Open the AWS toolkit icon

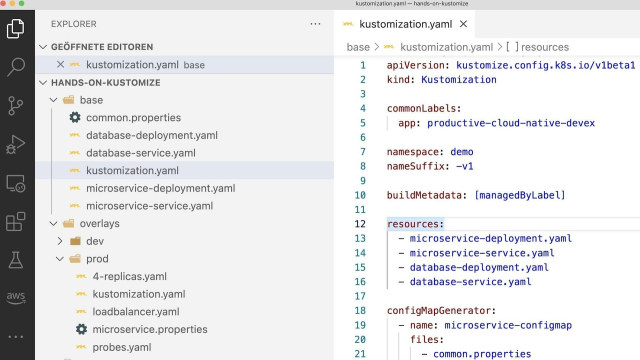coord(16,298)
